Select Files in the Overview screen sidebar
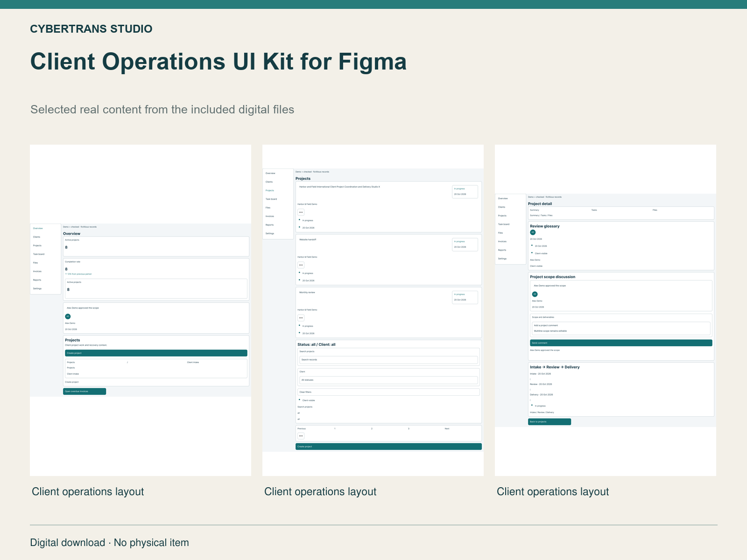The height and width of the screenshot is (560, 747). tap(35, 263)
